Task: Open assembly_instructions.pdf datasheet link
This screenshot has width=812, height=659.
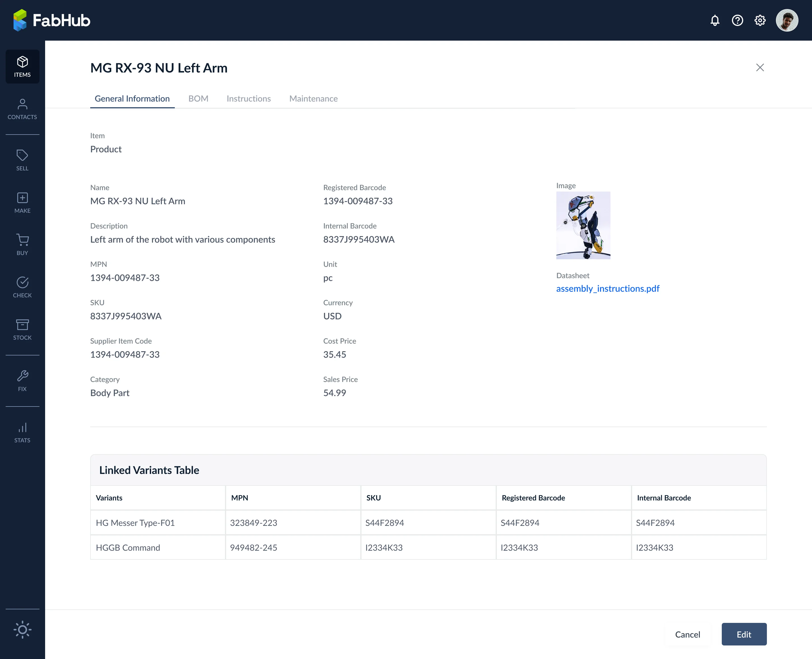Action: click(x=608, y=289)
